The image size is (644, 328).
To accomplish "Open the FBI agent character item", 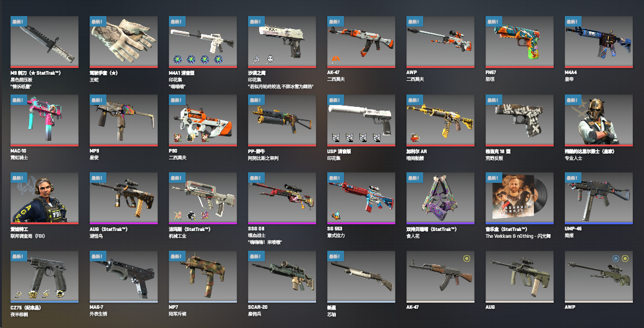I will (x=45, y=198).
